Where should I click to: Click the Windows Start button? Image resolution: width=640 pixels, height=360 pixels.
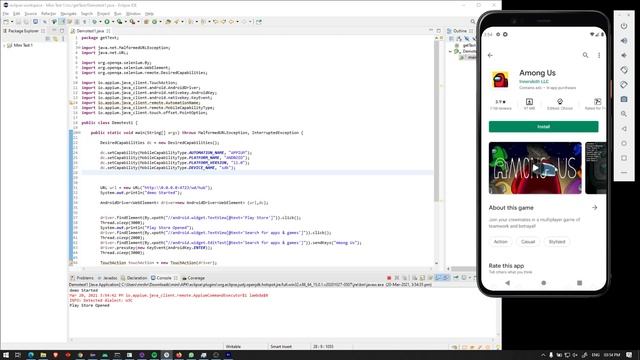[x=6, y=355]
